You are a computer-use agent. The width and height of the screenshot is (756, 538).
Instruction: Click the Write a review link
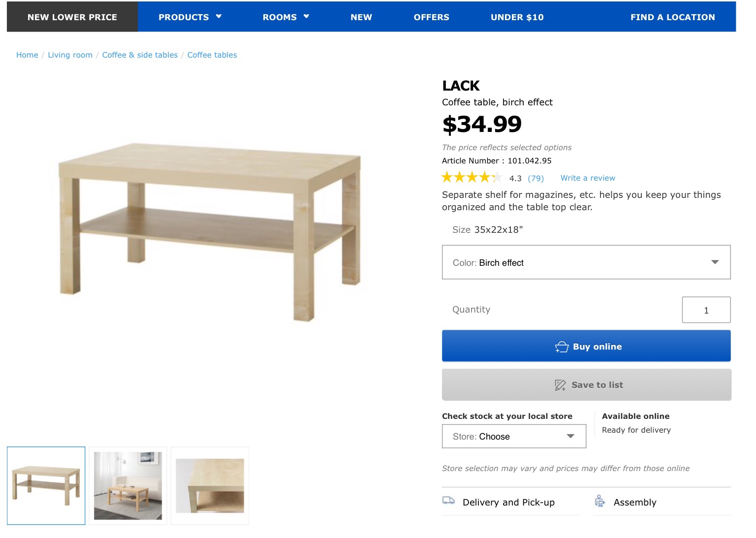pos(588,178)
